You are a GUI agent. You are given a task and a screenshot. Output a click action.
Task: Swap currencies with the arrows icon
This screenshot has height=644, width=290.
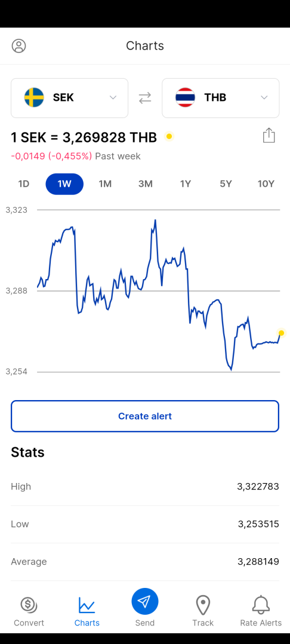tap(144, 98)
